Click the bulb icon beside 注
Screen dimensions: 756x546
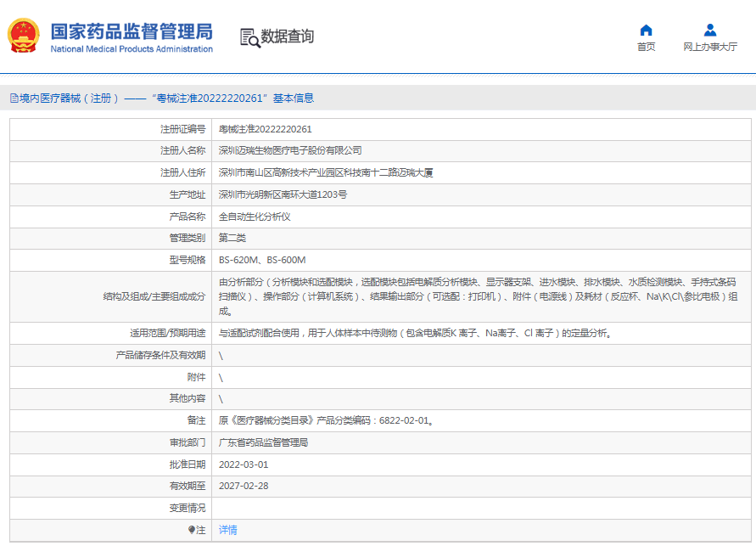191,530
